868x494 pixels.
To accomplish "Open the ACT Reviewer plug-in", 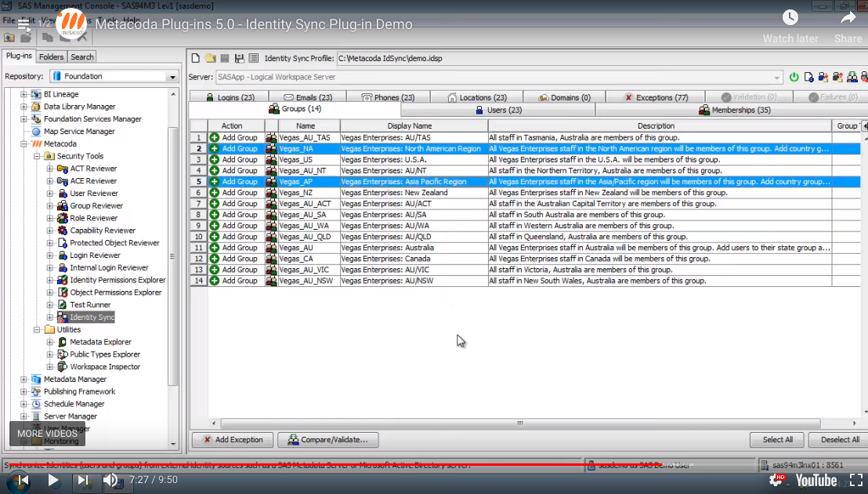I will pos(93,169).
